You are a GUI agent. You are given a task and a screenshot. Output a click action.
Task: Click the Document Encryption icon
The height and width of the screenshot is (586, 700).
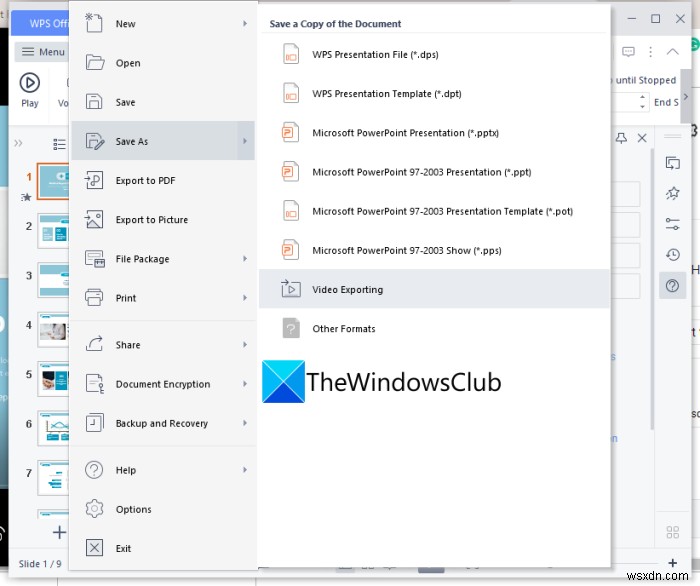[95, 384]
